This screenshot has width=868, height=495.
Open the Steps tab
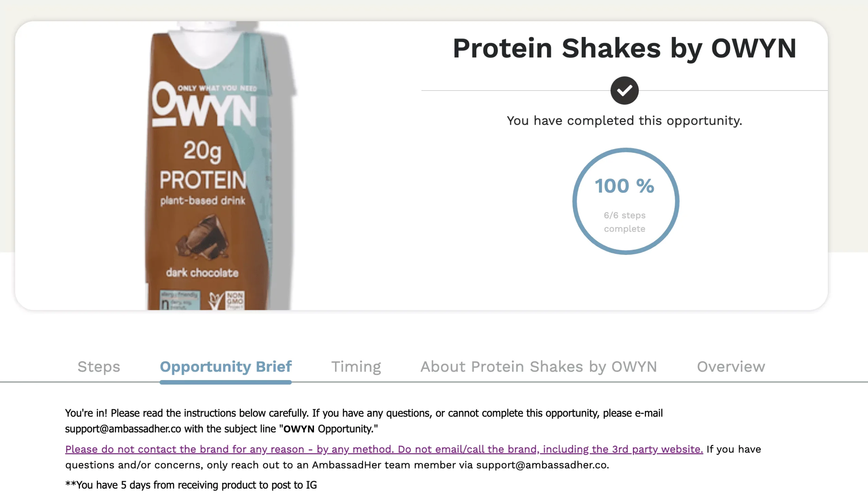[x=99, y=367]
